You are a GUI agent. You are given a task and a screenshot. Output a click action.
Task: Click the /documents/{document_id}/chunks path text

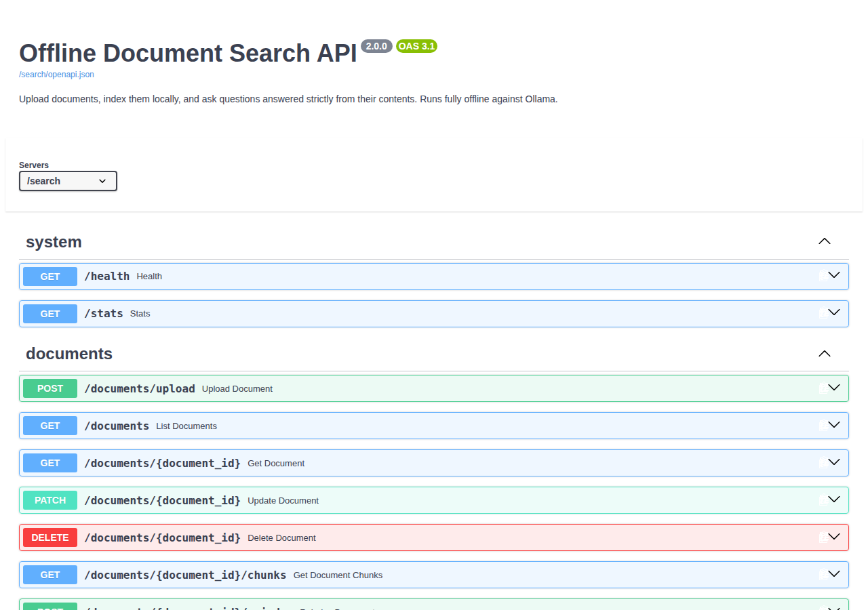185,575
